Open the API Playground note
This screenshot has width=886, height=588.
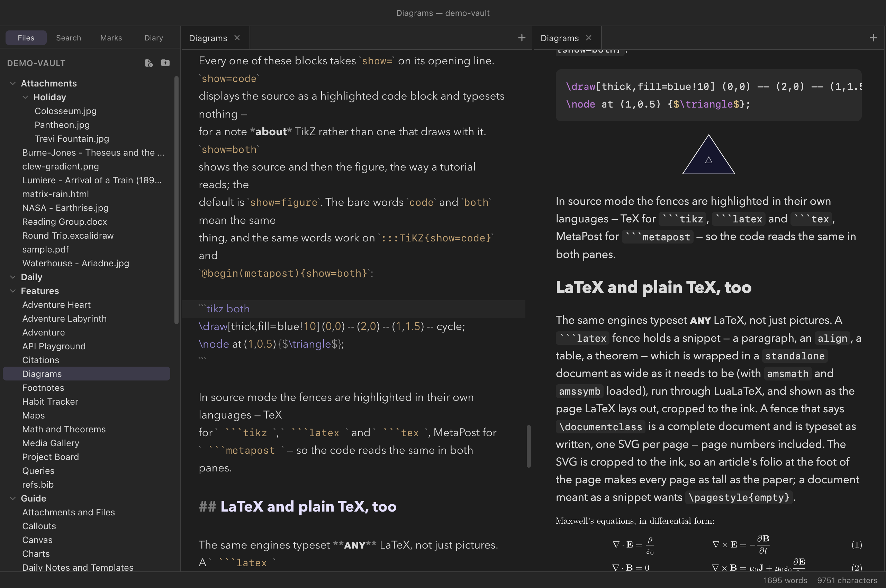(x=54, y=347)
